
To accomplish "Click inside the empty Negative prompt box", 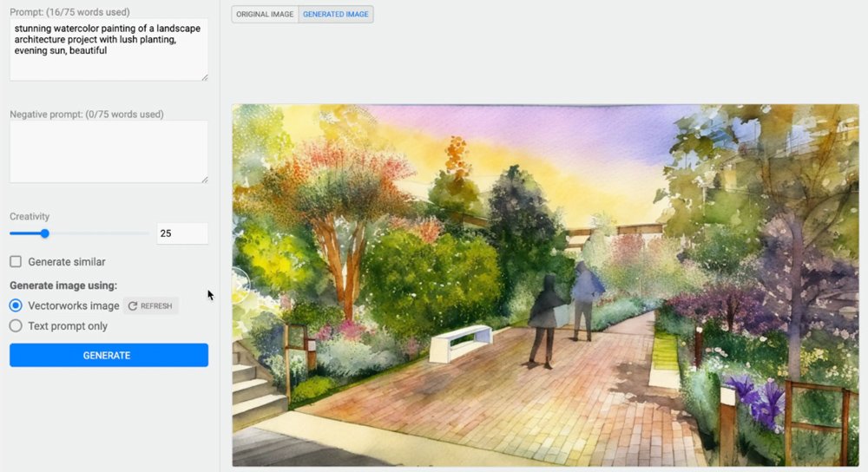I will pyautogui.click(x=108, y=152).
